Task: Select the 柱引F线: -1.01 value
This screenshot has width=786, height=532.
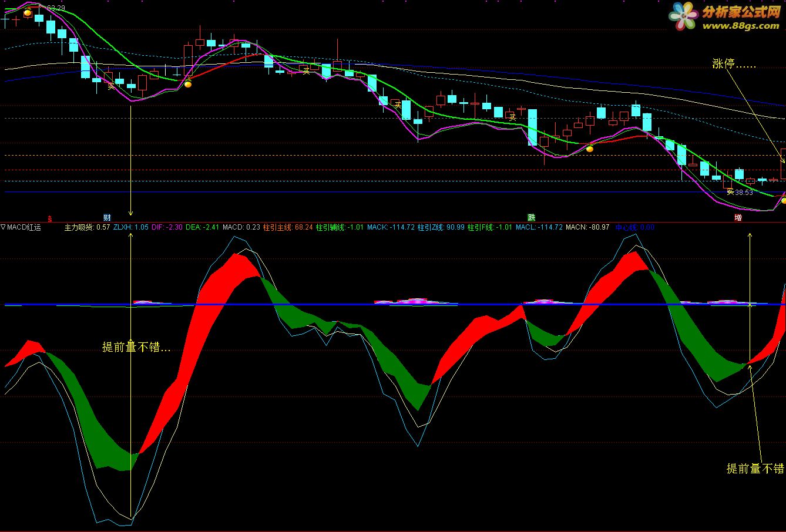Action: tap(491, 227)
